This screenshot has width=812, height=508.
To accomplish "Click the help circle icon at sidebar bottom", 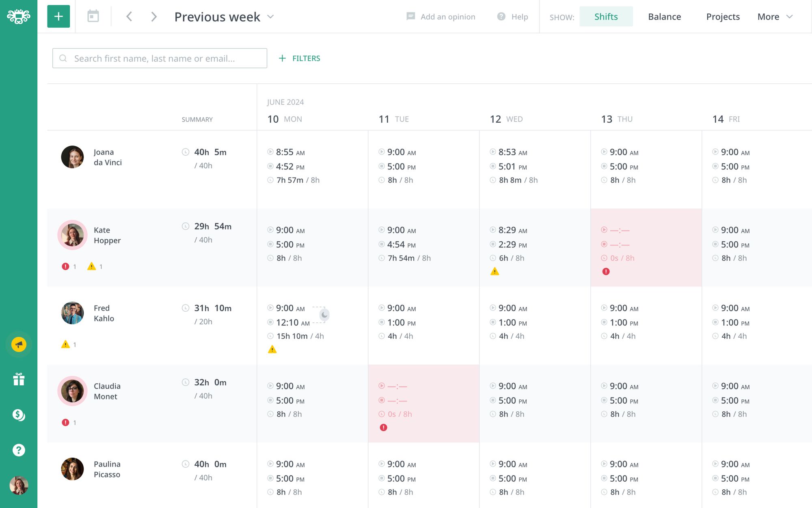I will point(18,450).
